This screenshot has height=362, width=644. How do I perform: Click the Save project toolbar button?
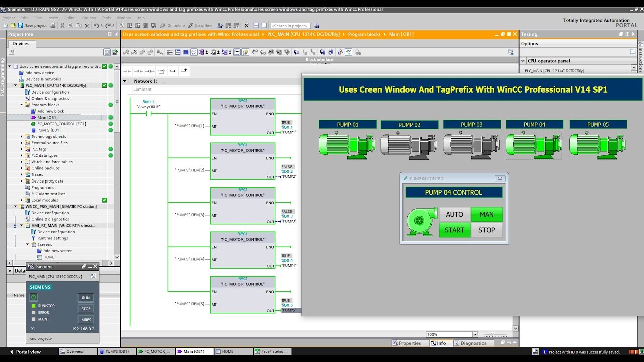[32, 25]
